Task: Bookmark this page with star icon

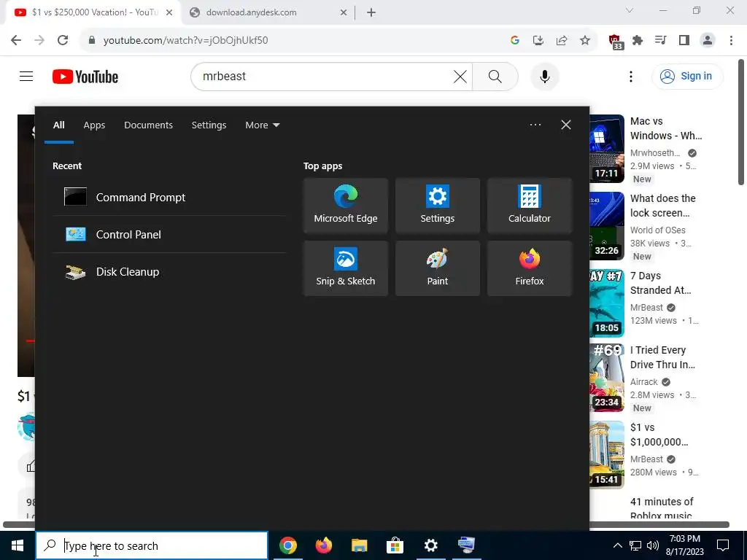Action: [x=585, y=41]
